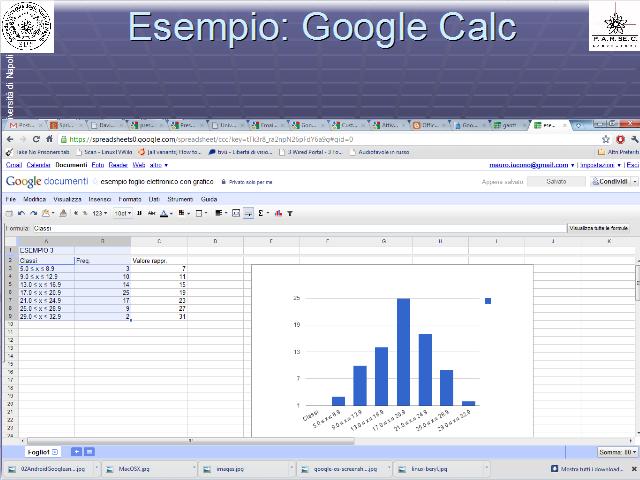Open the Foglio1 sheet tab menu arrow
640x480 pixels.
click(55, 452)
